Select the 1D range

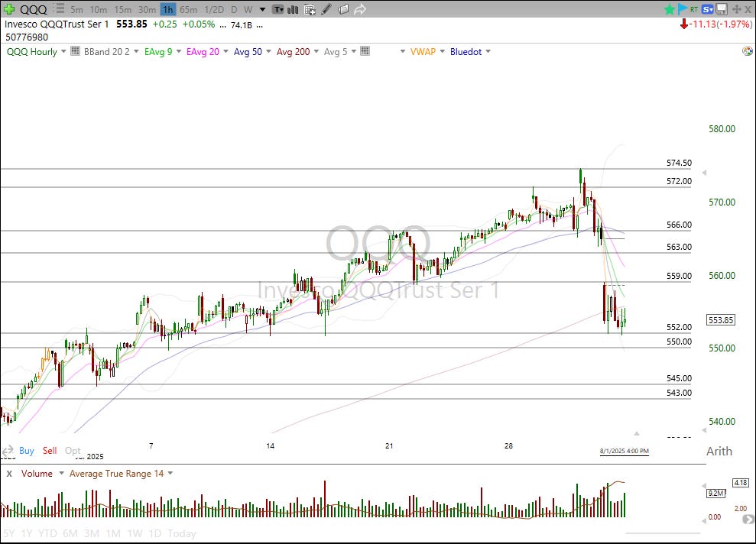pyautogui.click(x=154, y=533)
